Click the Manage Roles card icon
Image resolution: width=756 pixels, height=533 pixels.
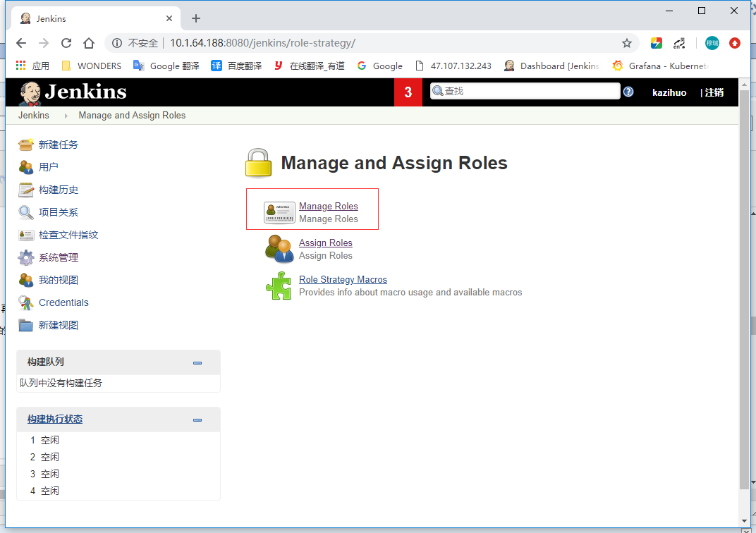coord(279,212)
